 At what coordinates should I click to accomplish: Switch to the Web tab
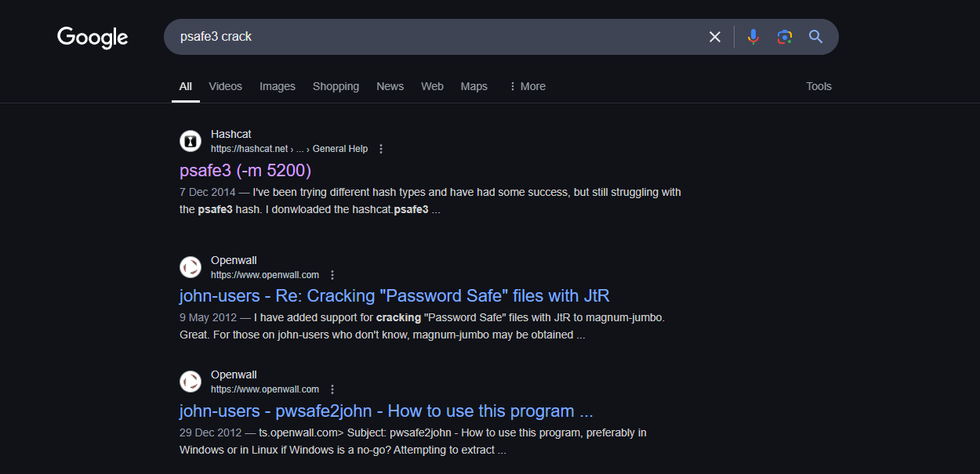click(432, 86)
